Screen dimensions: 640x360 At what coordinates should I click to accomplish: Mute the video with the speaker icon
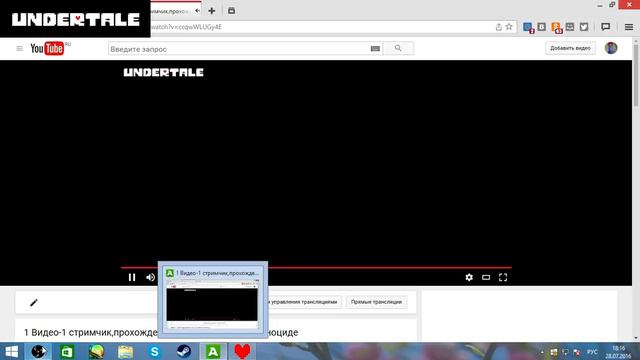pyautogui.click(x=151, y=277)
